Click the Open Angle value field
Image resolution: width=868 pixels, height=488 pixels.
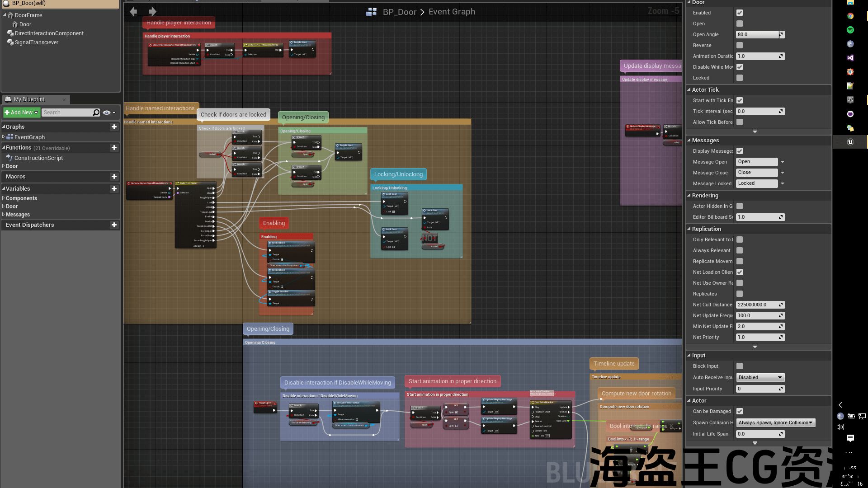click(x=757, y=34)
